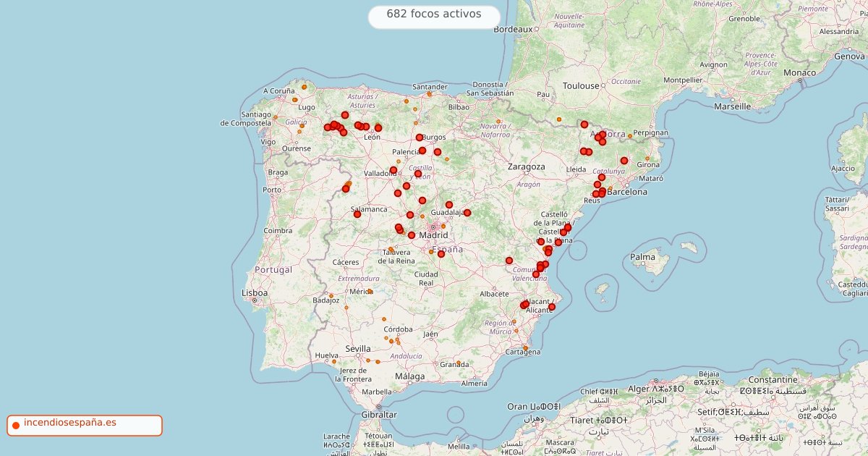Click the red fire marker northwest of Girona
Viewport: 868px width, 456px height.
point(624,161)
